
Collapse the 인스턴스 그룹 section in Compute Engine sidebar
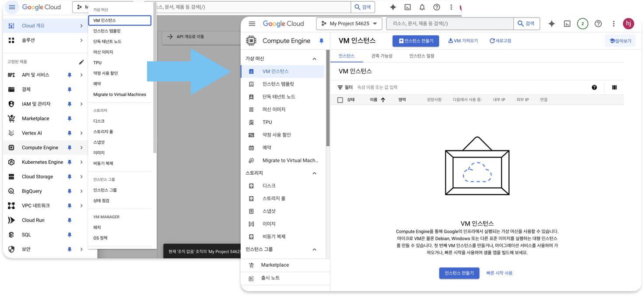point(314,250)
